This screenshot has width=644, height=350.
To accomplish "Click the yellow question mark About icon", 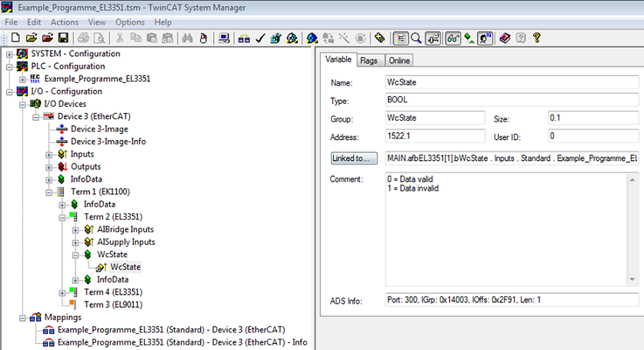I will coord(536,38).
